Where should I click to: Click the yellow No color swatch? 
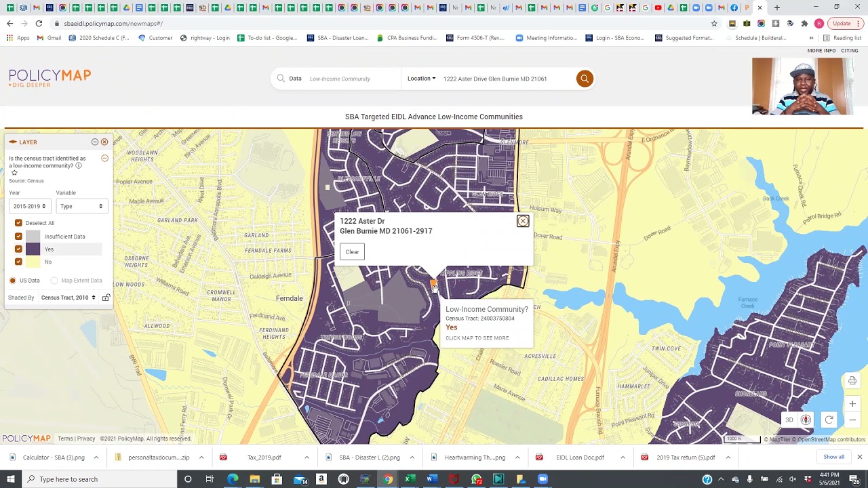(x=33, y=262)
